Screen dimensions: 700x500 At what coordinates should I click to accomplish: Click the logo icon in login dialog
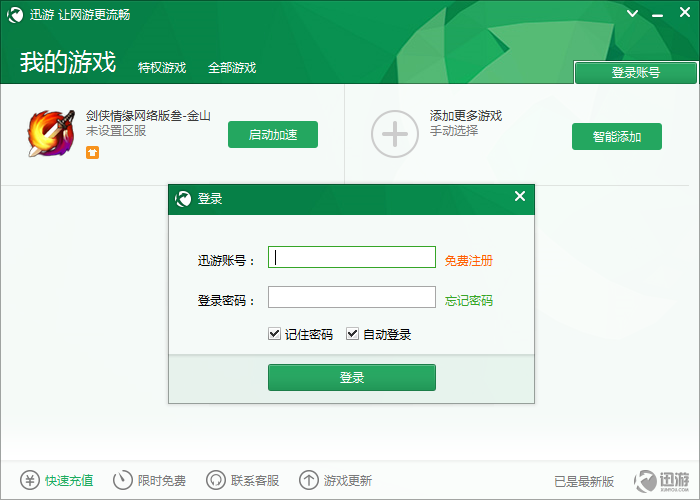tap(183, 199)
